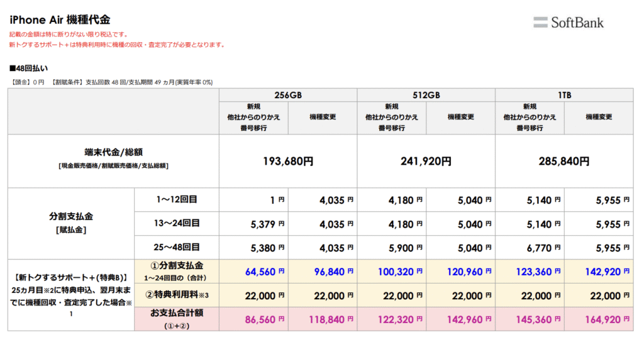This screenshot has height=342, width=644.
Task: Click the ■48回払い section heading
Action: [x=28, y=68]
